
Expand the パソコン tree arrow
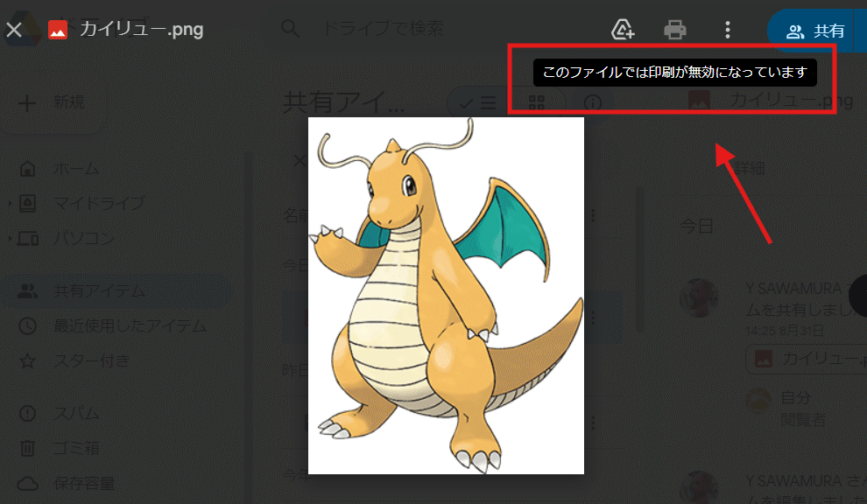tap(10, 238)
